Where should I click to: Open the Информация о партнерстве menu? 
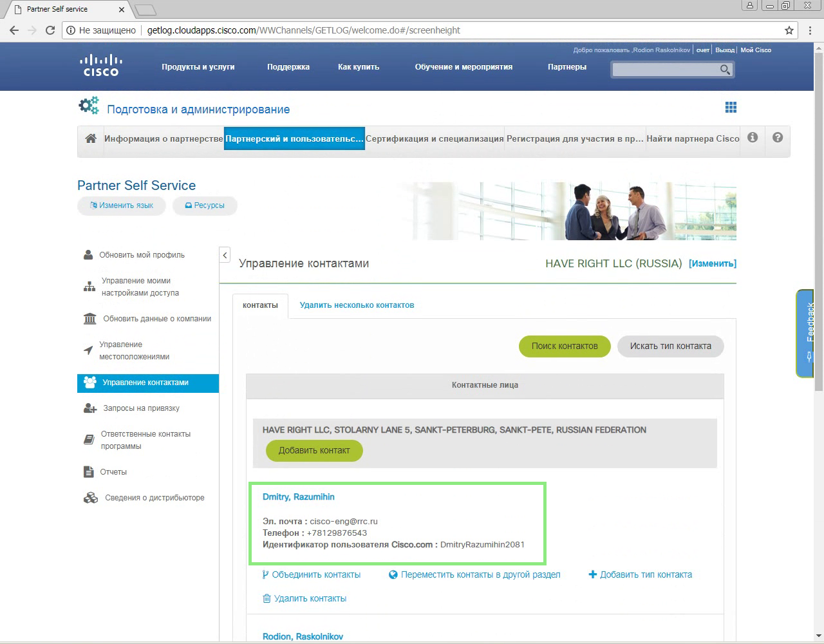coord(164,138)
